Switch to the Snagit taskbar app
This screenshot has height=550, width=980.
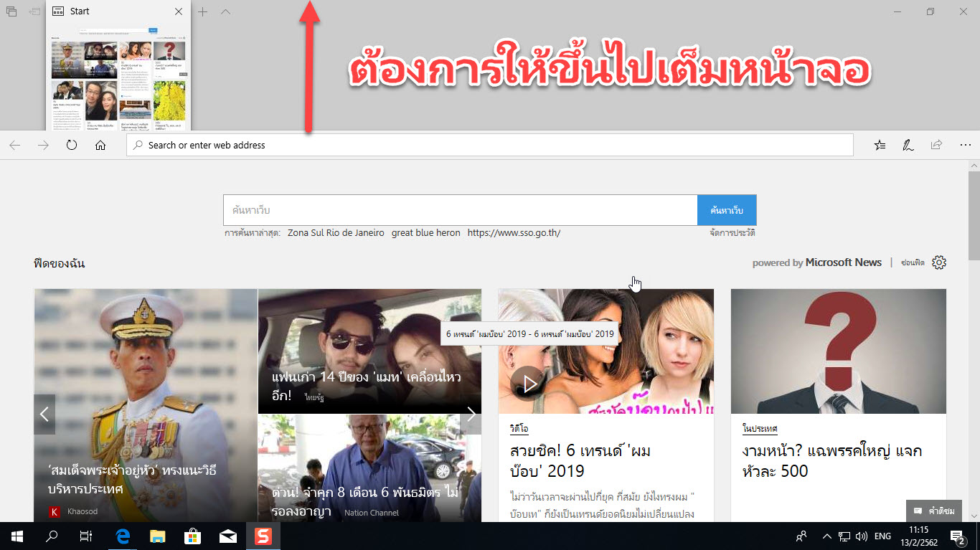(x=263, y=536)
